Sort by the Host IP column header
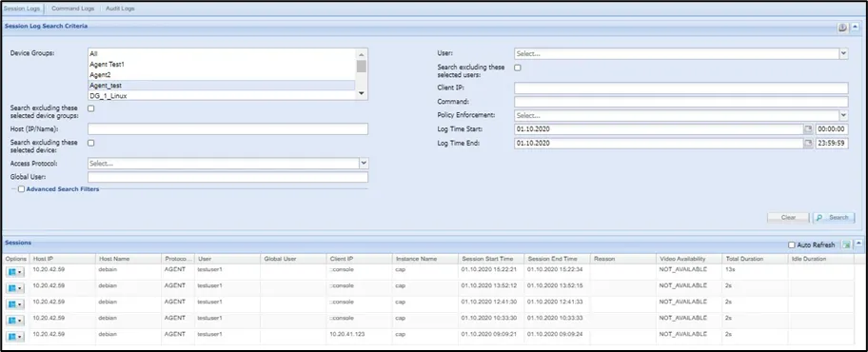The width and height of the screenshot is (868, 352). tap(63, 259)
